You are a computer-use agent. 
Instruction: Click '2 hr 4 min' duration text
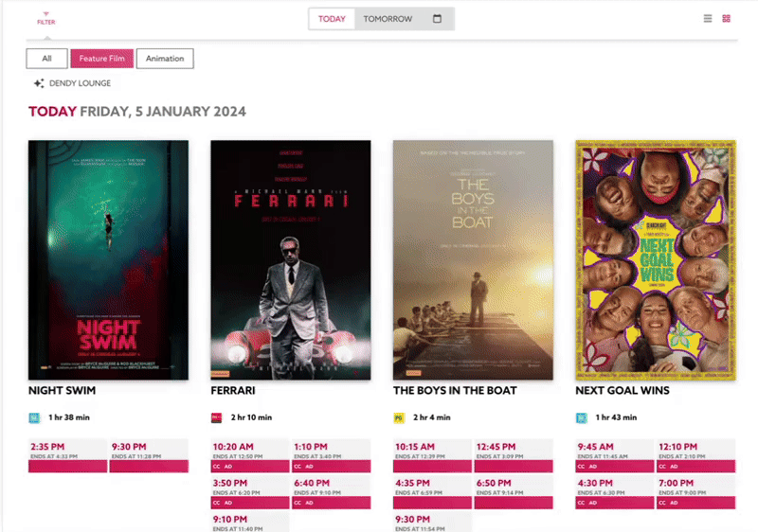[432, 417]
